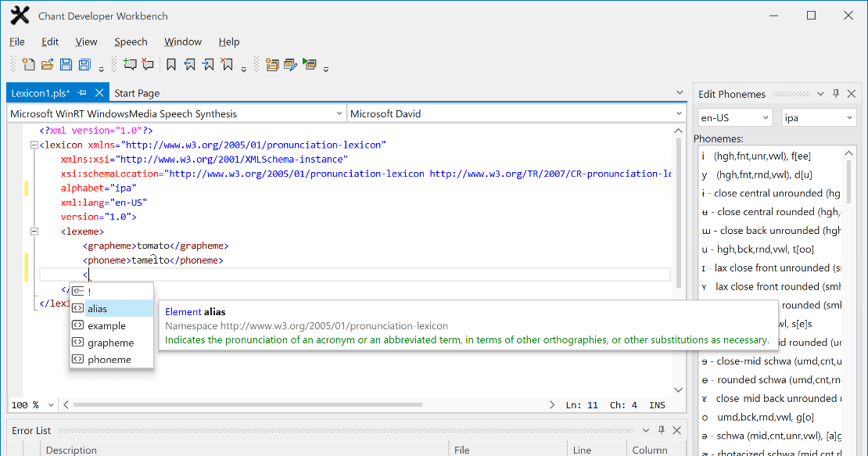The image size is (868, 456).
Task: Click the Column column header in Error List
Action: [656, 450]
